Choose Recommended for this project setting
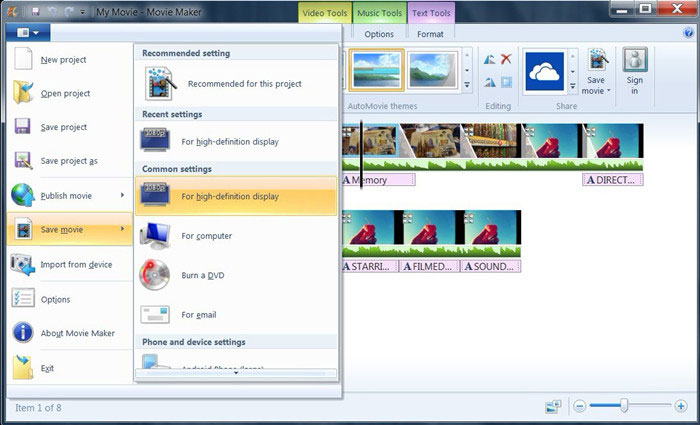Screen dimensions: 700x425 coord(236,83)
